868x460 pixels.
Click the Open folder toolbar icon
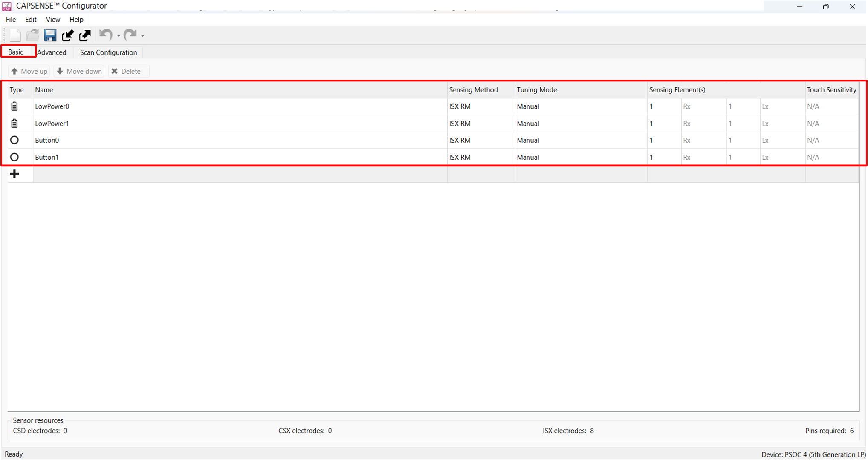click(x=33, y=35)
